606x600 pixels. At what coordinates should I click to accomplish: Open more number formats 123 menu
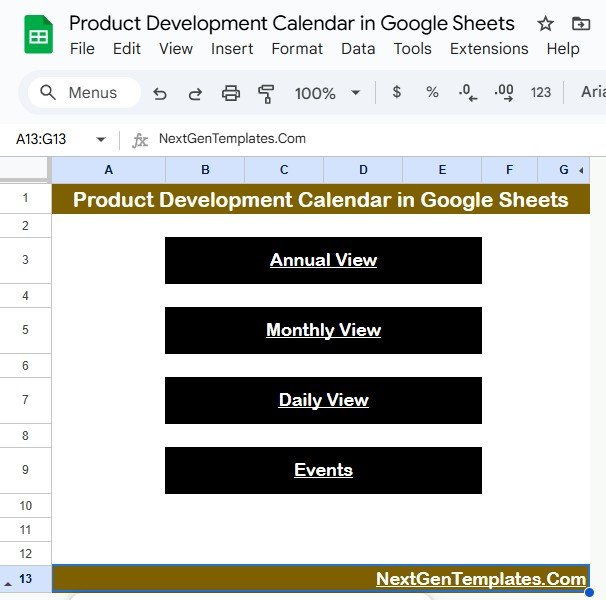click(541, 92)
